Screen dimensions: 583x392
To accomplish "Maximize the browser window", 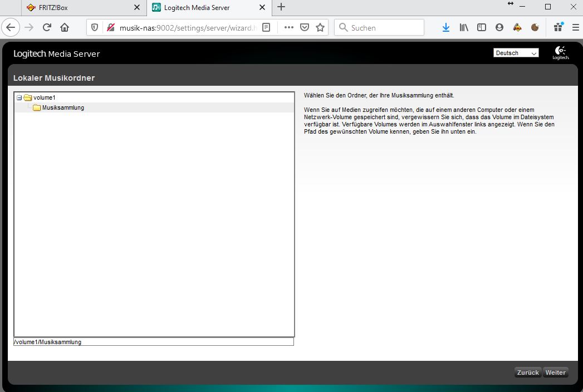I will (548, 7).
